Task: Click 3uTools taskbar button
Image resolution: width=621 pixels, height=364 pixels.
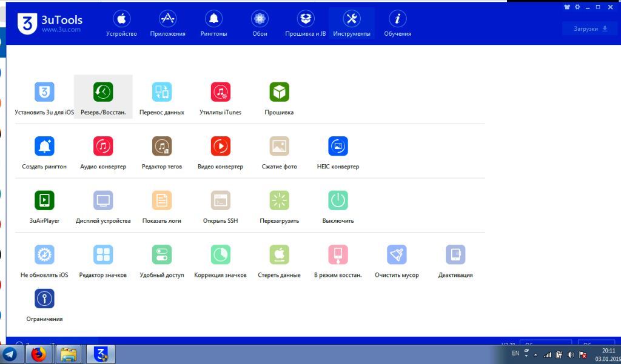Action: point(101,354)
